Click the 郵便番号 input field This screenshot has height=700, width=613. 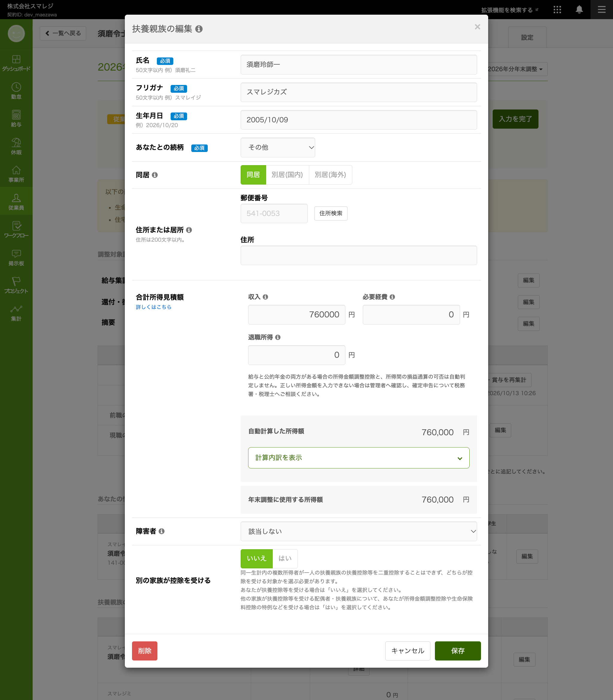(274, 214)
